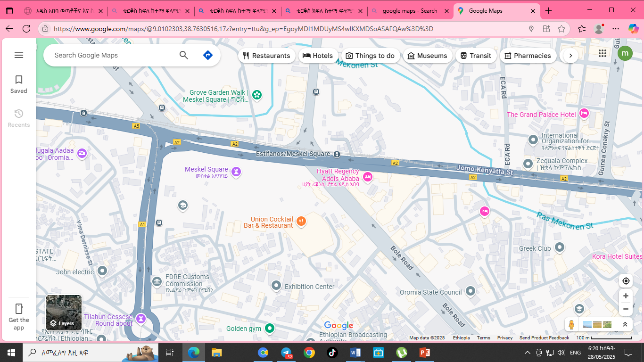The height and width of the screenshot is (362, 644).
Task: Show more category chips with the arrow
Action: 570,56
